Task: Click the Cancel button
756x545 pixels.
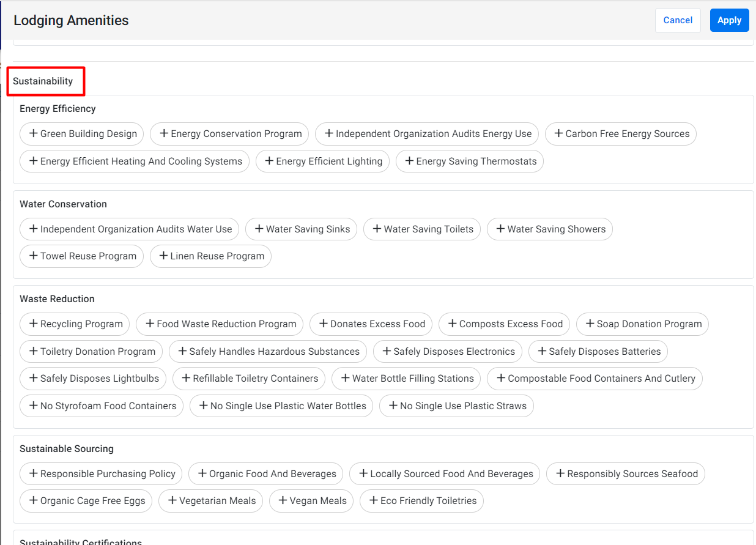Action: tap(678, 20)
